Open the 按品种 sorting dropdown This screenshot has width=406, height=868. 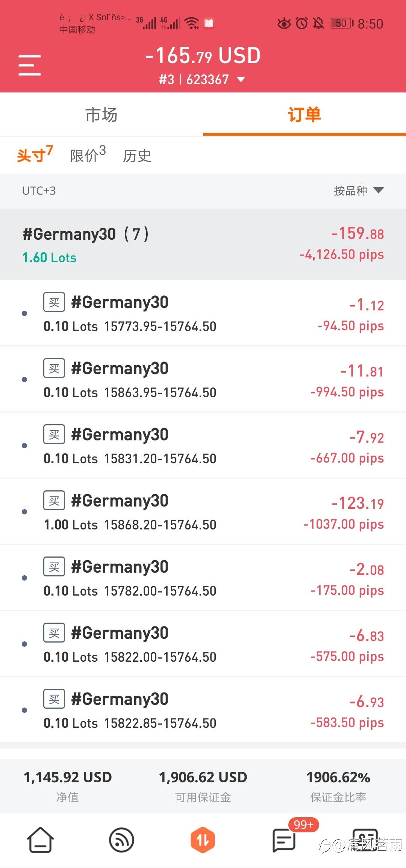(x=358, y=191)
